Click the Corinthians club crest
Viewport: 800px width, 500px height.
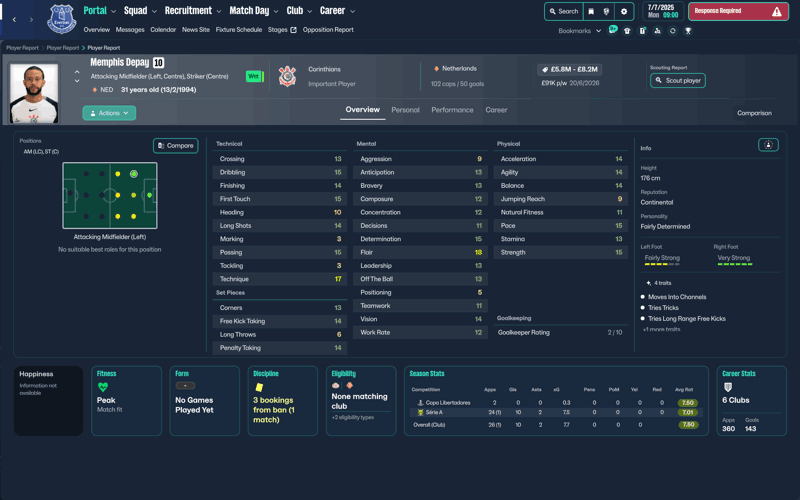[287, 76]
